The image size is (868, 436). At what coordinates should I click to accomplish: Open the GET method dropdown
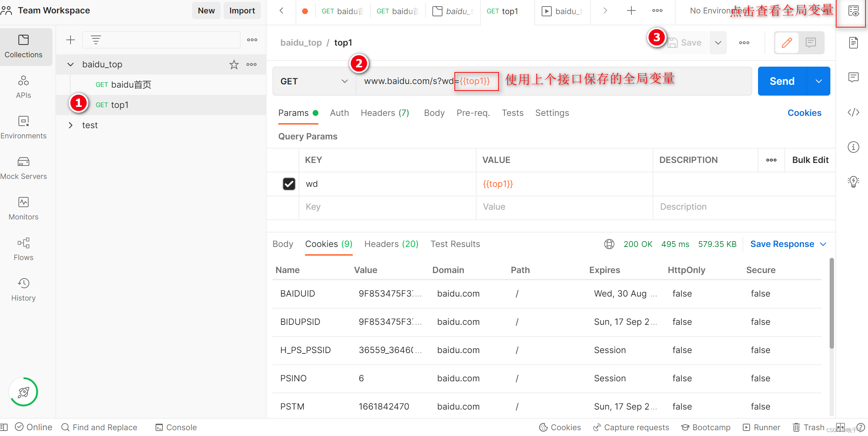[314, 81]
